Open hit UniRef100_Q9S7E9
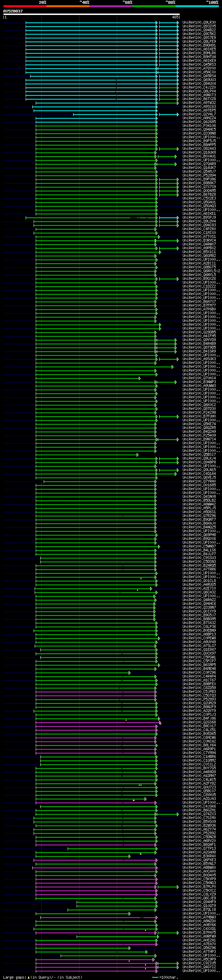This screenshot has height=980, width=222. click(199, 38)
